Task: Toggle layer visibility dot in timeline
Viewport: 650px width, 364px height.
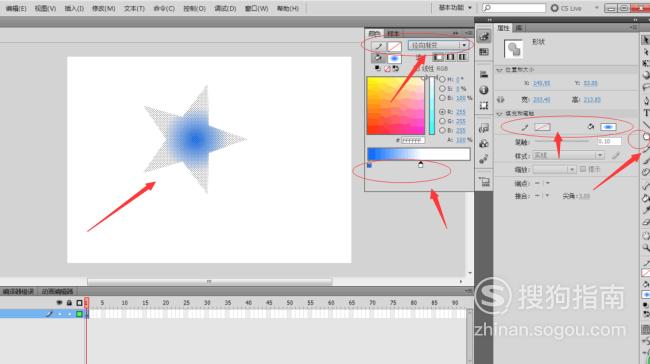Action: point(60,314)
